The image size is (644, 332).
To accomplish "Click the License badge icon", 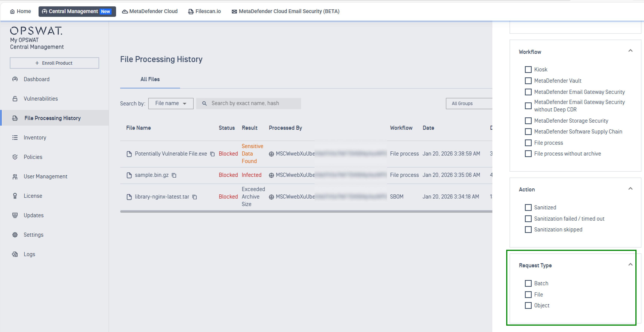I will click(x=15, y=196).
